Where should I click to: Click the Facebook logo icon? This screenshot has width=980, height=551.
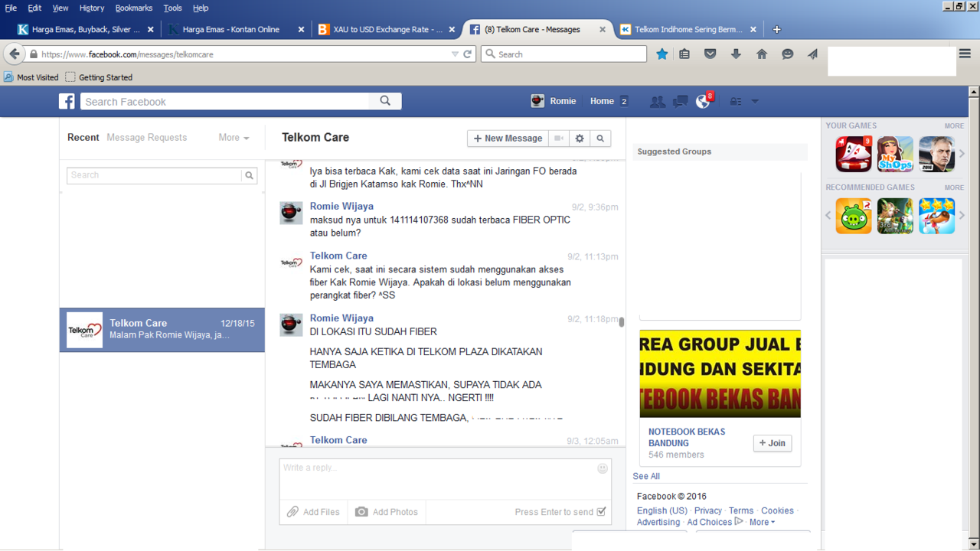67,101
